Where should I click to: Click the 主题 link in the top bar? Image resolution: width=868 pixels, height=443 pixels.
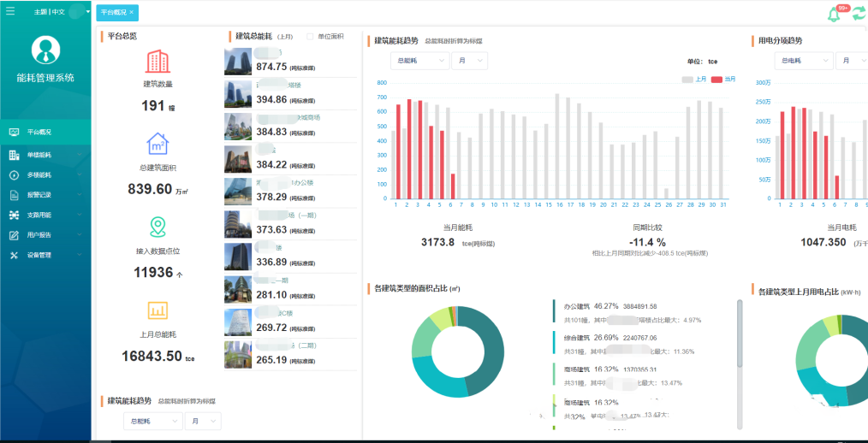point(40,12)
